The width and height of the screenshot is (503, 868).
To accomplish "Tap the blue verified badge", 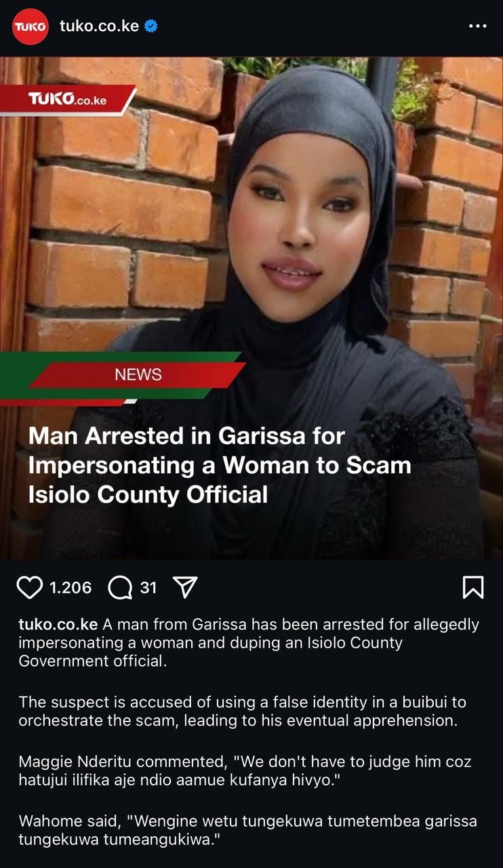I will point(151,26).
